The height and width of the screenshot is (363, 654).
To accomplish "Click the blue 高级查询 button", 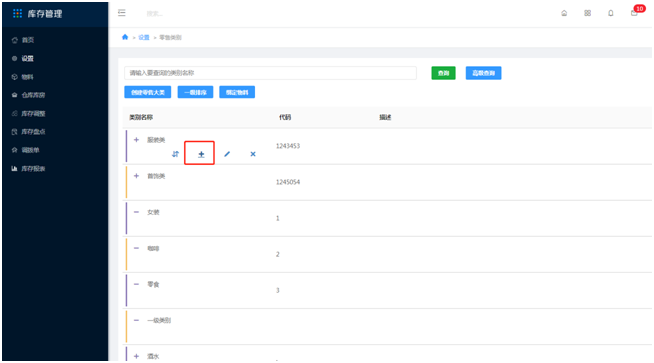I will coord(483,73).
